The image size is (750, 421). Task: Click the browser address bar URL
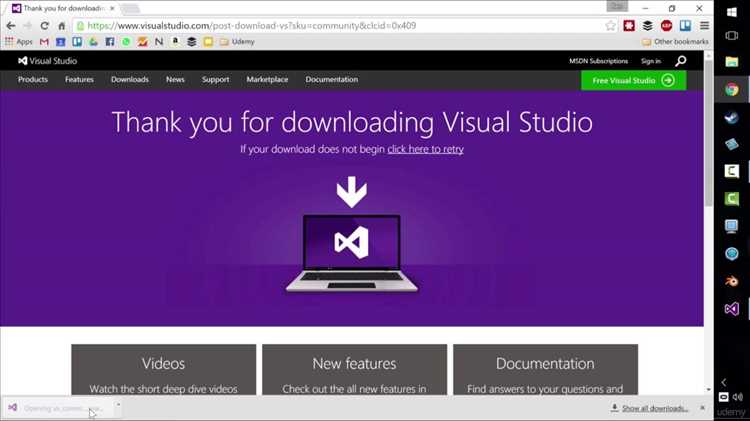[x=252, y=26]
